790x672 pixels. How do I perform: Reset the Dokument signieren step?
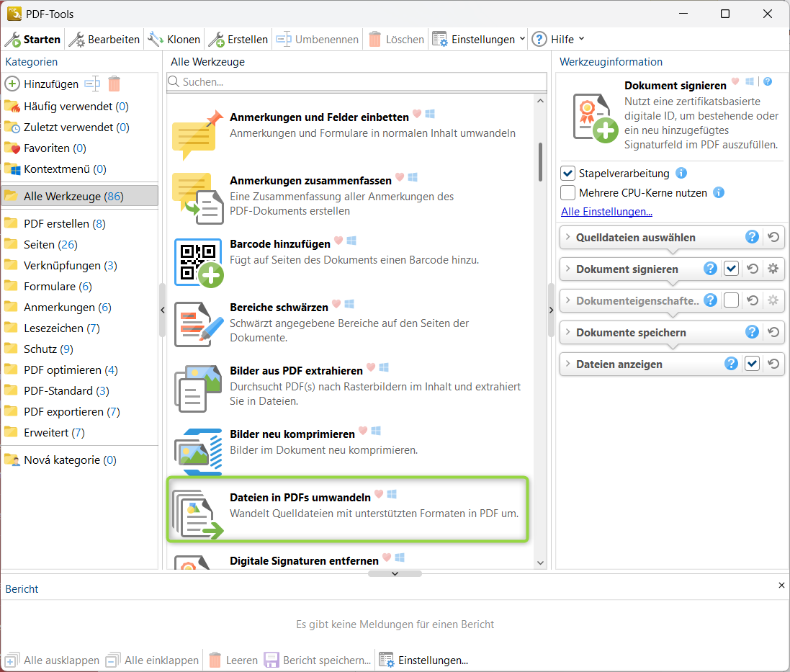pyautogui.click(x=753, y=269)
